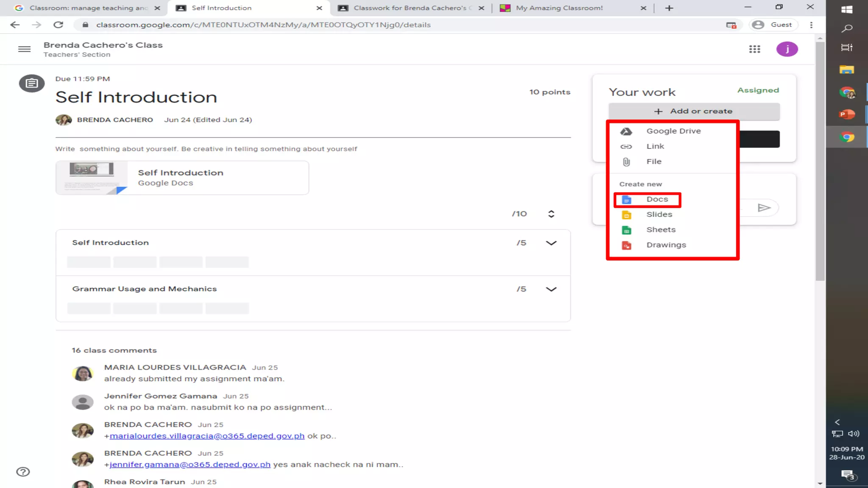Close the Self Introduction browser tab
Screen dimensions: 868x488
pyautogui.click(x=319, y=8)
